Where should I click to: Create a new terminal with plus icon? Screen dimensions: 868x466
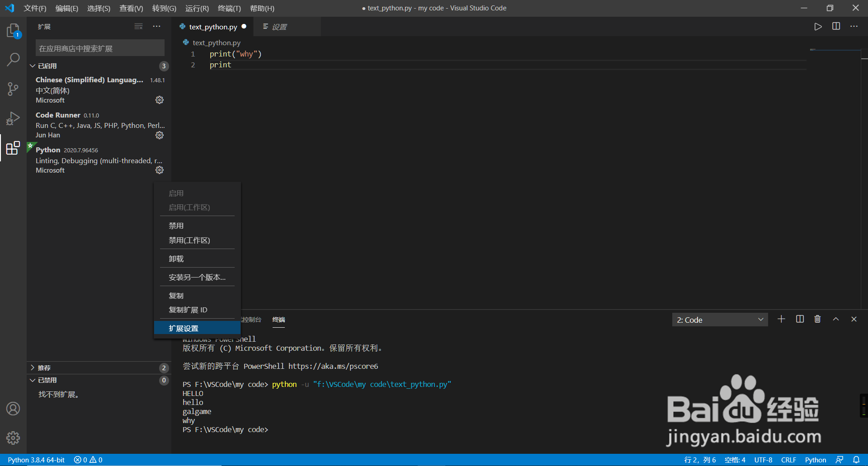tap(781, 319)
